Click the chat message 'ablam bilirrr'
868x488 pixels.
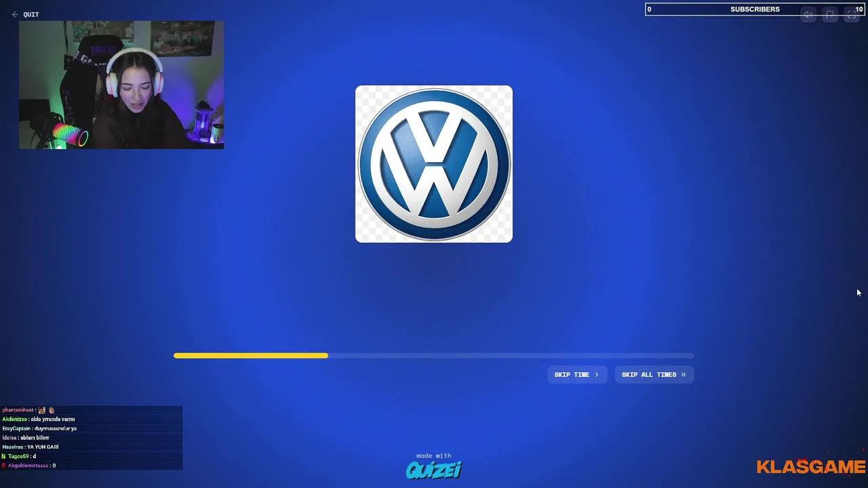pos(34,438)
